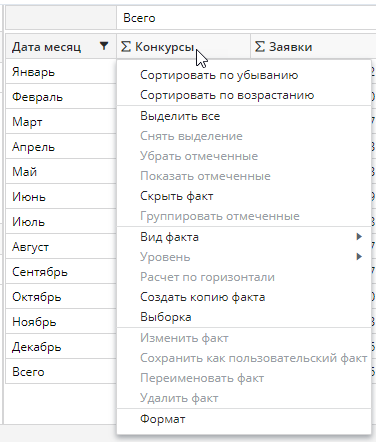Screen dimensions: 376x442
Task: Click the sigma icon beside Заявки
Action: click(260, 47)
